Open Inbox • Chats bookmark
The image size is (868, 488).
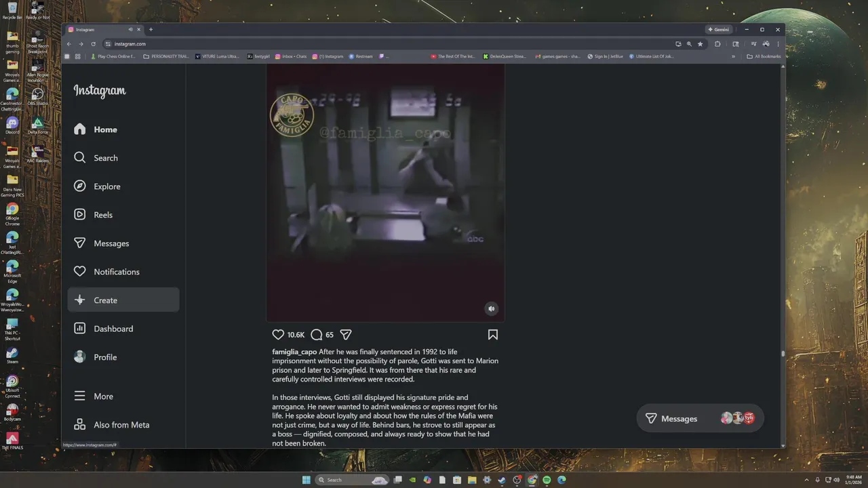[291, 57]
